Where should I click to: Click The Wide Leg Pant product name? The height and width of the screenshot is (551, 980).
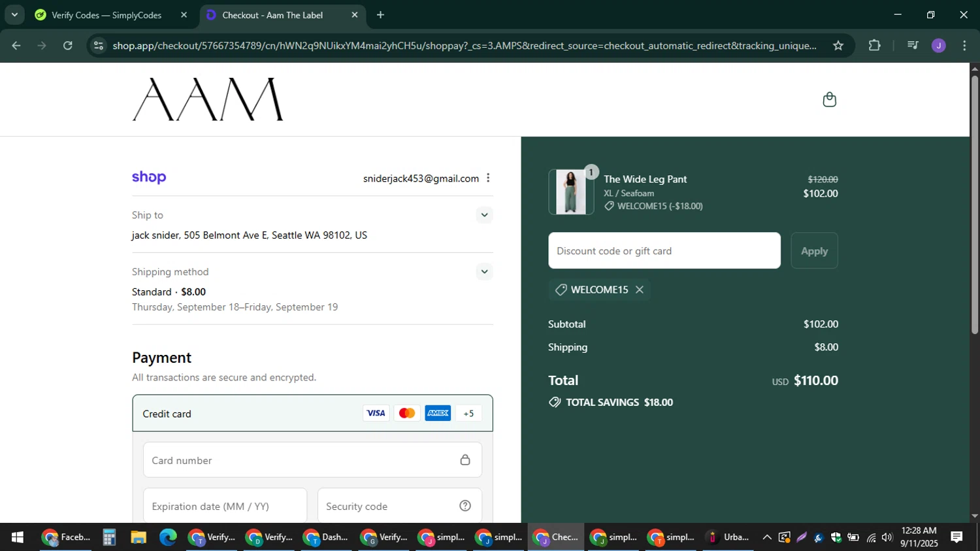[x=645, y=179]
